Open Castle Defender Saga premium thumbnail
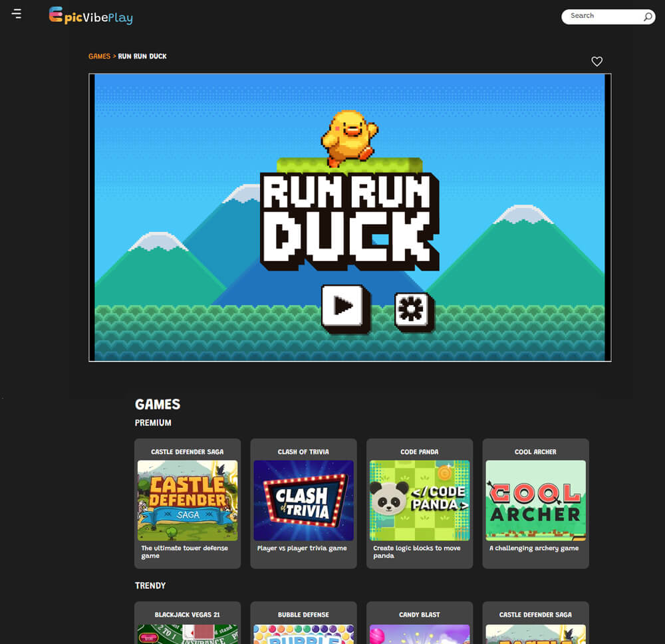Screen dimensions: 665x644 tap(188, 500)
